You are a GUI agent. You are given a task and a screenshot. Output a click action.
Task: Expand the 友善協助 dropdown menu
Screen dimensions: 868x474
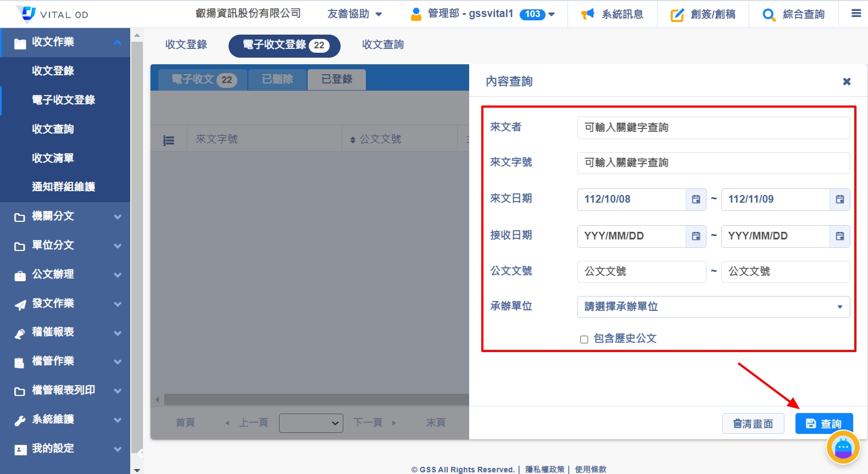pos(354,14)
